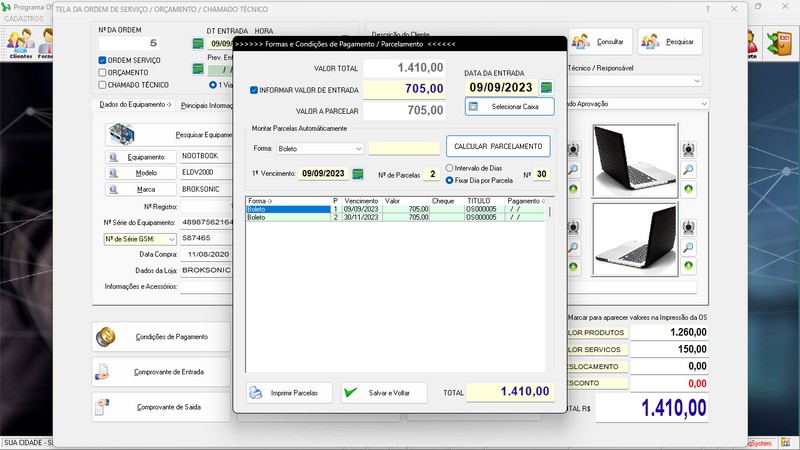
Task: Expand the Técnico / Responsável dropdown
Action: [x=695, y=81]
